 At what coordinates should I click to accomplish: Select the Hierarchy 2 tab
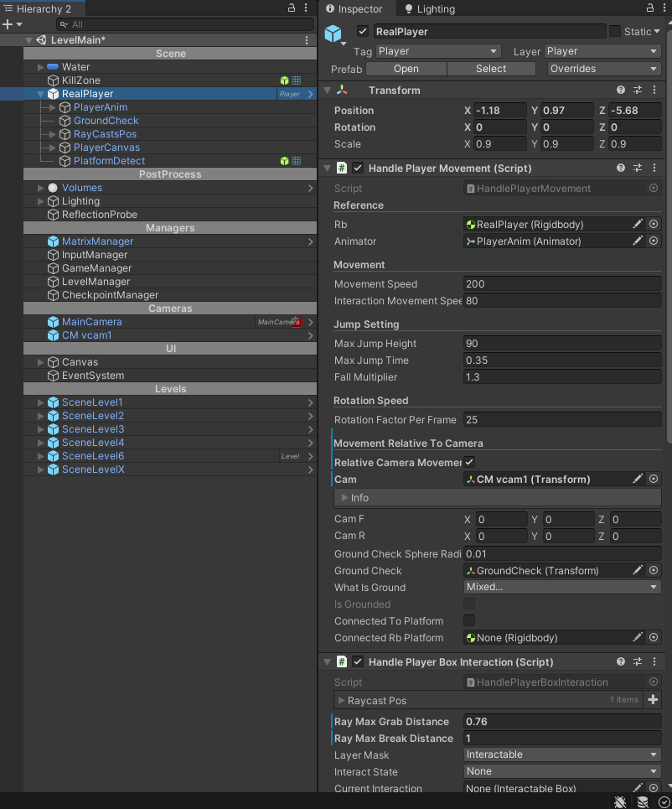tap(38, 8)
